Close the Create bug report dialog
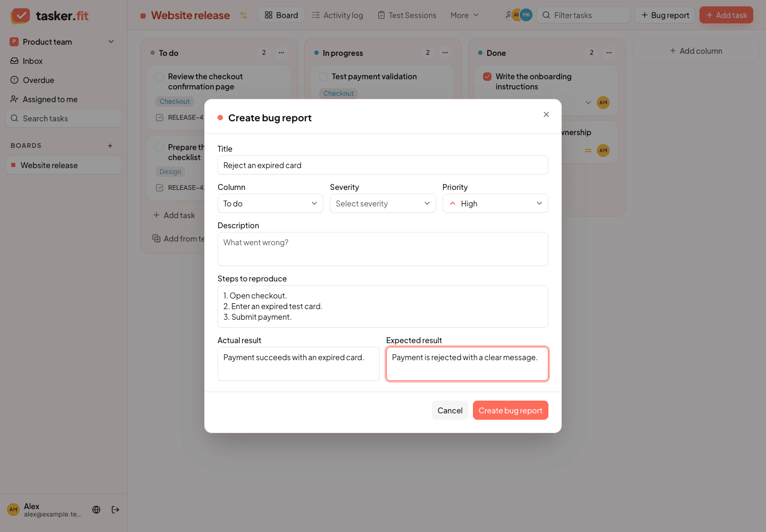This screenshot has width=766, height=532. coord(546,114)
